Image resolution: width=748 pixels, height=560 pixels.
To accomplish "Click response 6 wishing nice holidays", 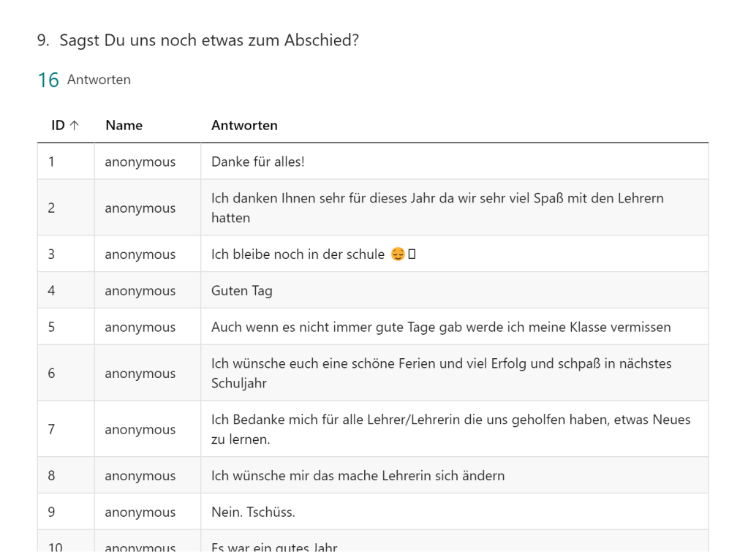I will (441, 373).
